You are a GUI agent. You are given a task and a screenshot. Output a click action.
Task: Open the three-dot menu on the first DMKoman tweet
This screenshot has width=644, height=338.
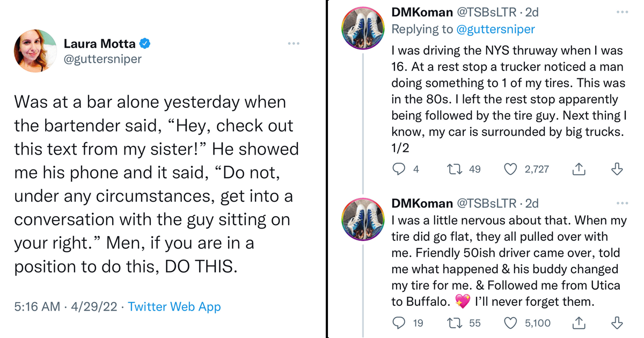(x=622, y=11)
